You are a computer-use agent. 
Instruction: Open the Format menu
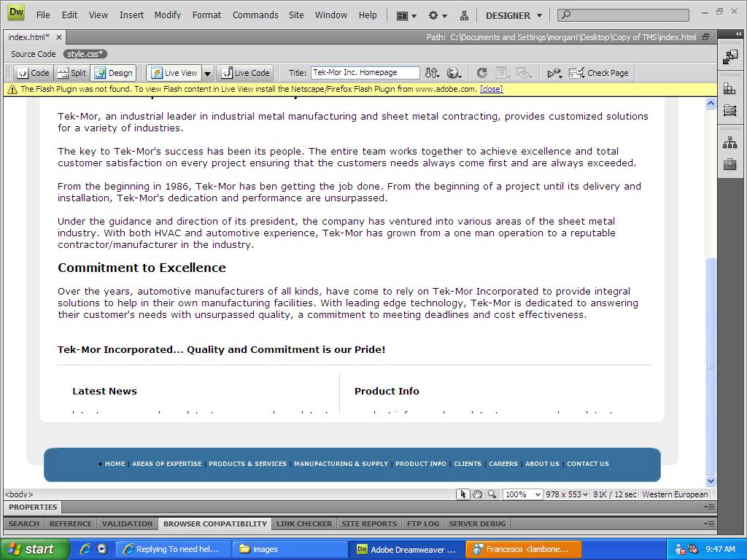pos(206,15)
